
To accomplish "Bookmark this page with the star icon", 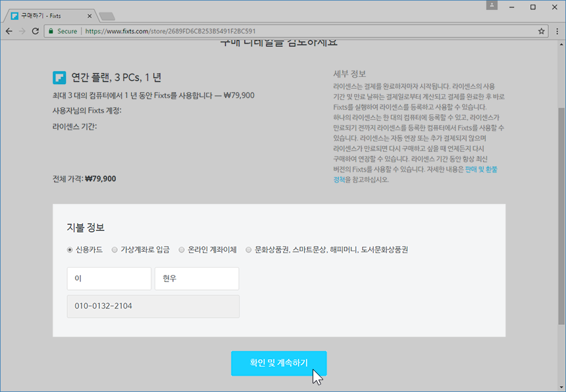I will click(541, 32).
